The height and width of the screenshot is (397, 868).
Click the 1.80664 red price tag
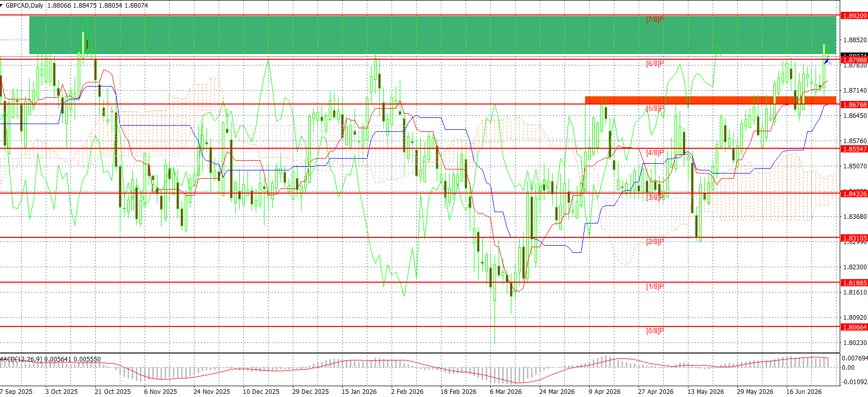pyautogui.click(x=854, y=327)
